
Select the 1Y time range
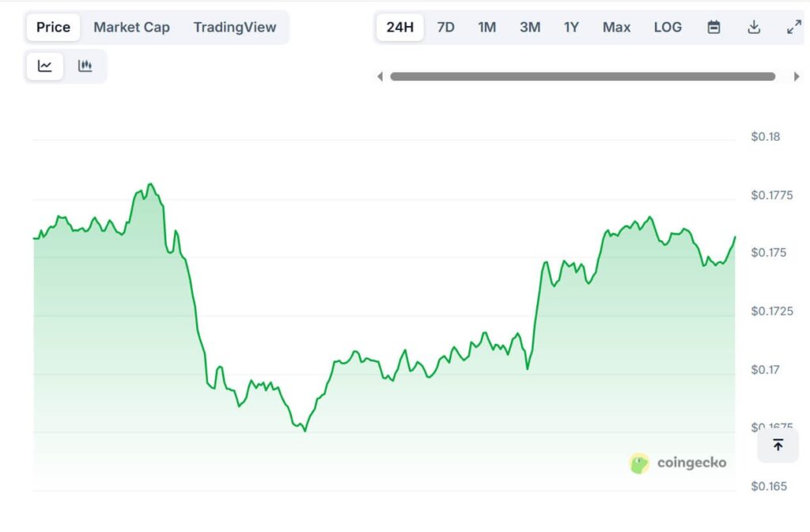coord(571,26)
